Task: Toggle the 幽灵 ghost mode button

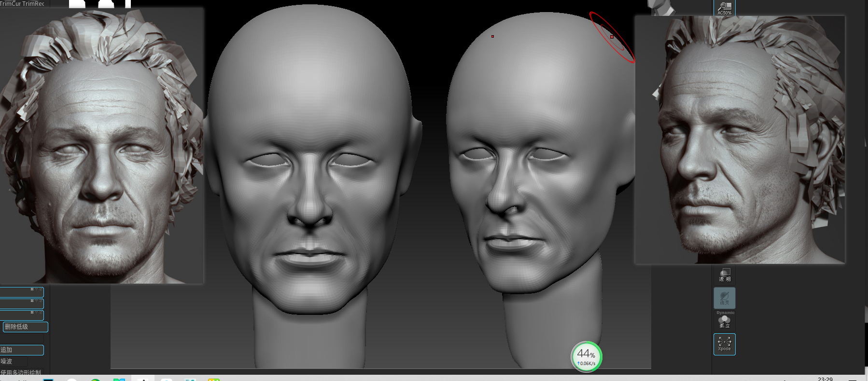Action: click(725, 298)
